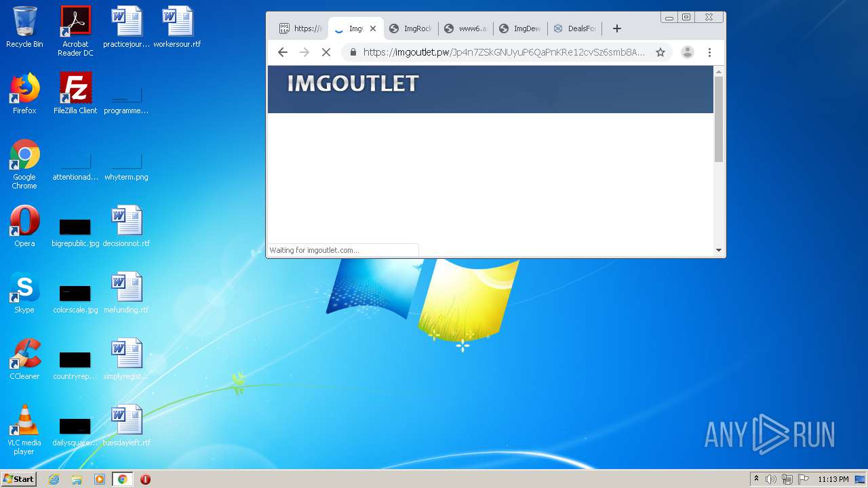Open the programme... desktop file

(x=126, y=100)
